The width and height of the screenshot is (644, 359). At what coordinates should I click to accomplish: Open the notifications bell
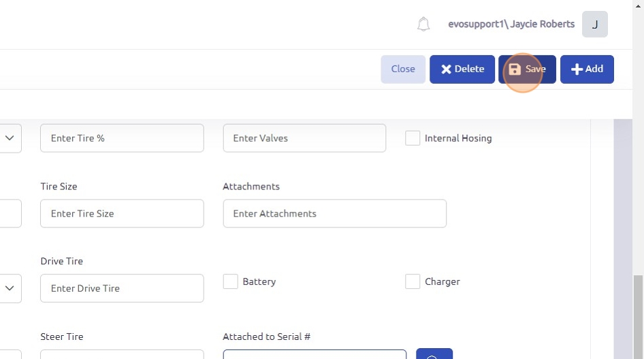(x=423, y=25)
